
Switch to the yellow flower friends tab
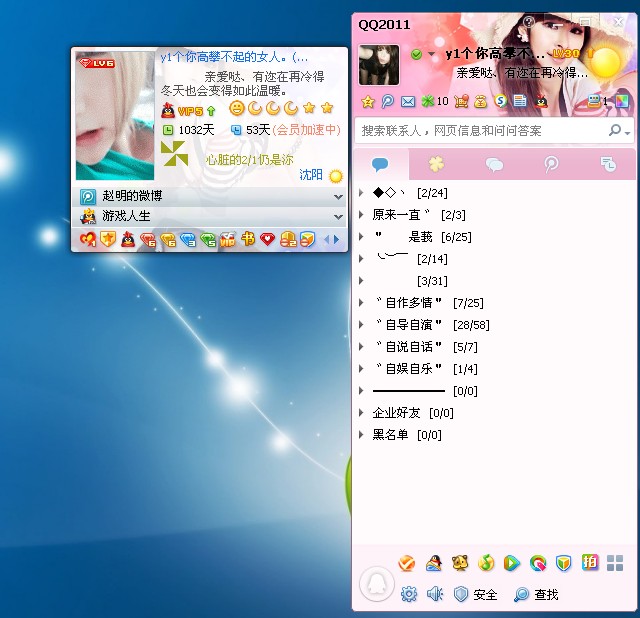436,164
